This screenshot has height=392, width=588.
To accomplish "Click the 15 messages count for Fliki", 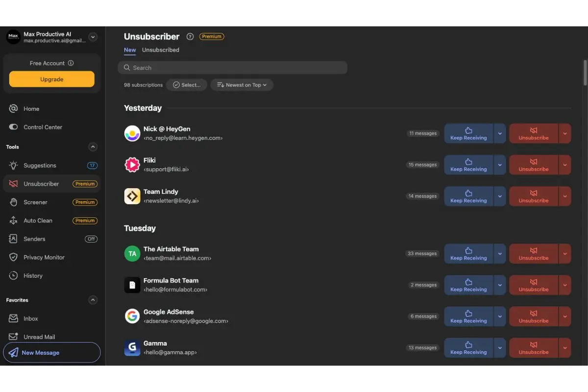I will point(422,165).
